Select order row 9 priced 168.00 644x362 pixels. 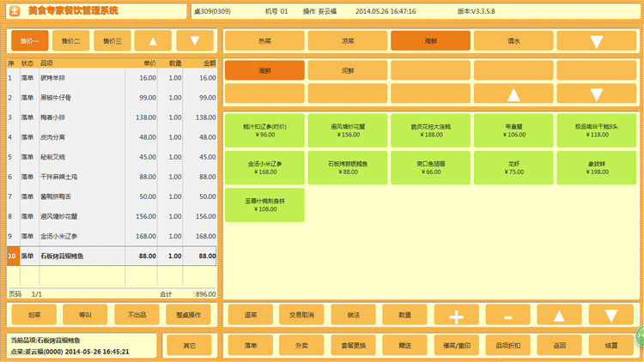pos(112,236)
